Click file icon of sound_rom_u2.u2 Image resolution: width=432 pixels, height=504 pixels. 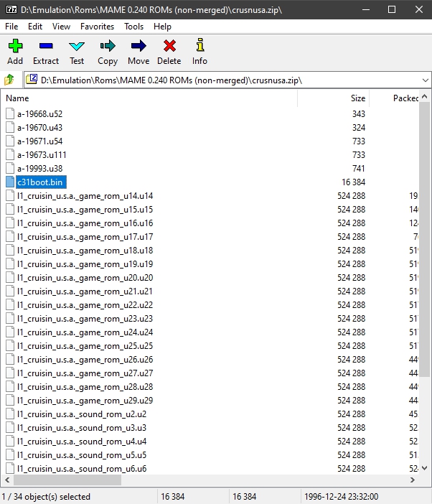click(x=10, y=414)
